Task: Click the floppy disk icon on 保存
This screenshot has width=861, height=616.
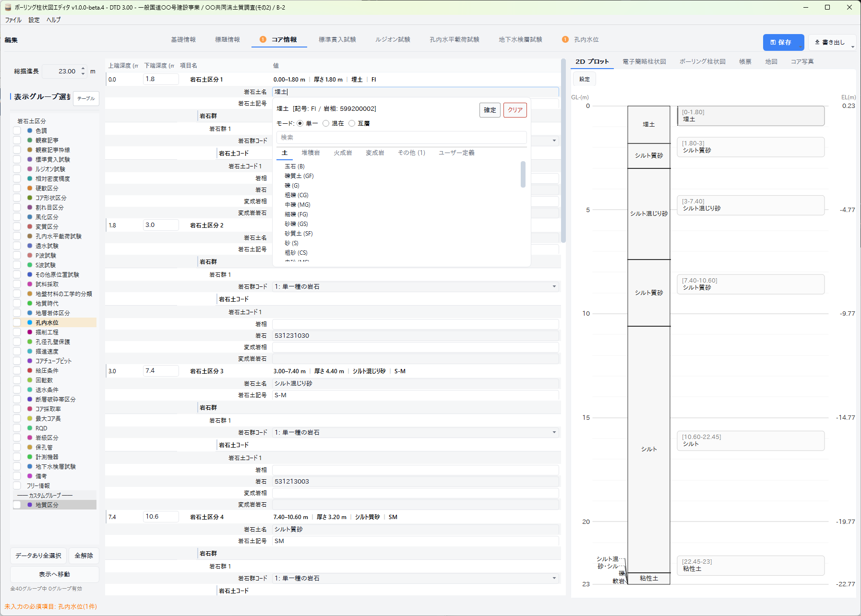Action: 773,42
